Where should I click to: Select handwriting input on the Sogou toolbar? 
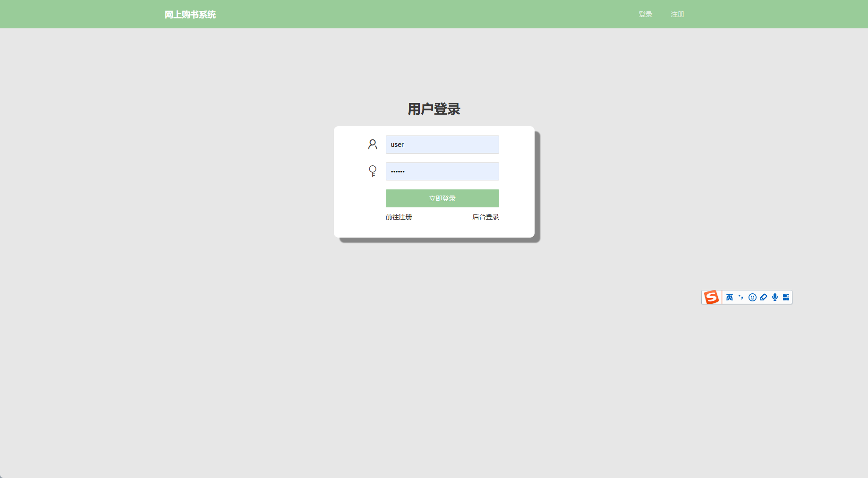point(764,297)
